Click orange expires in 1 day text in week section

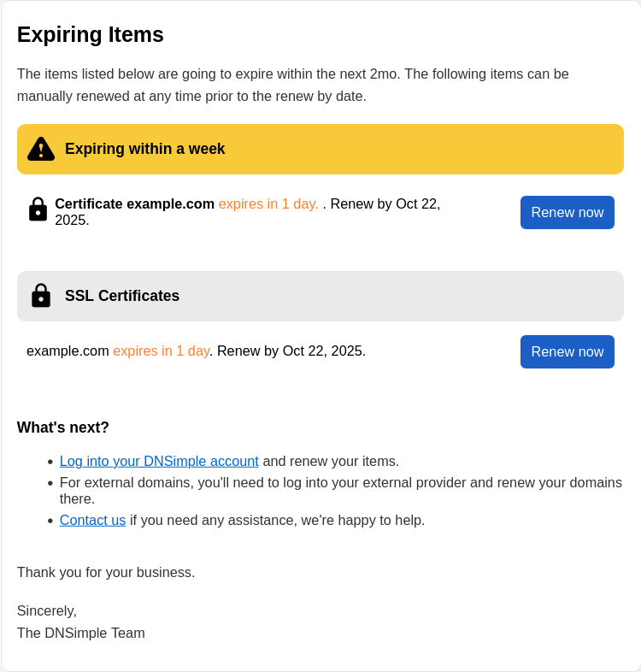tap(268, 203)
